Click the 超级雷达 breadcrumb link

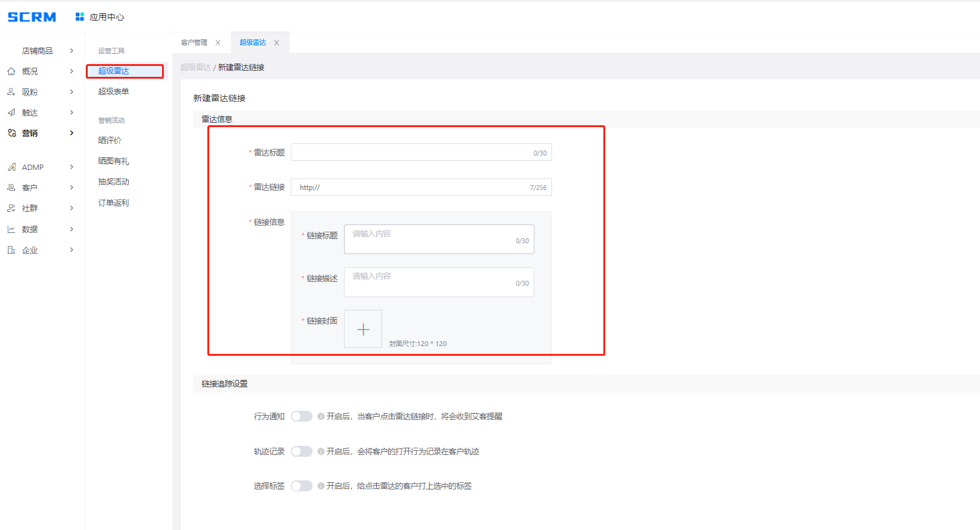tap(195, 67)
